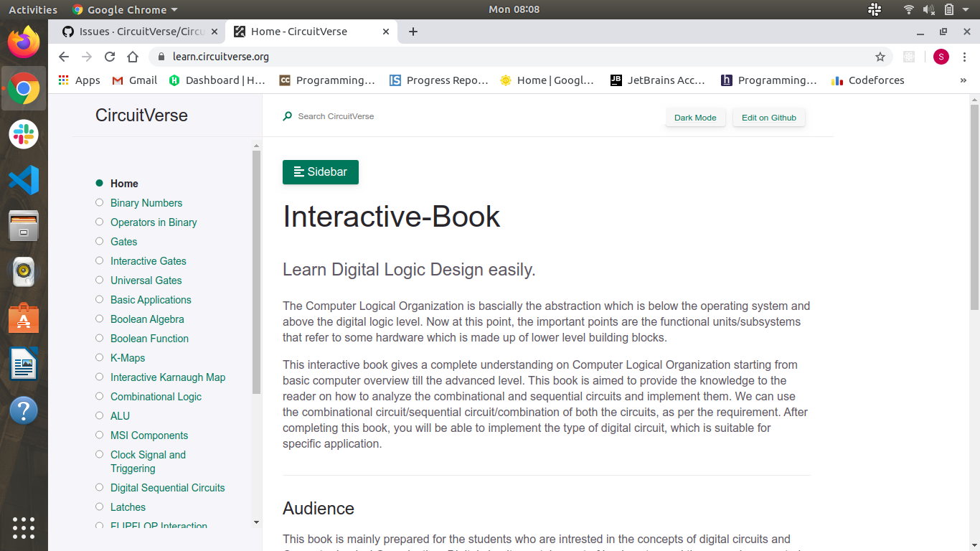Open the Apps grid in the bookmarks bar
Screen dimensions: 980x551
pos(79,80)
